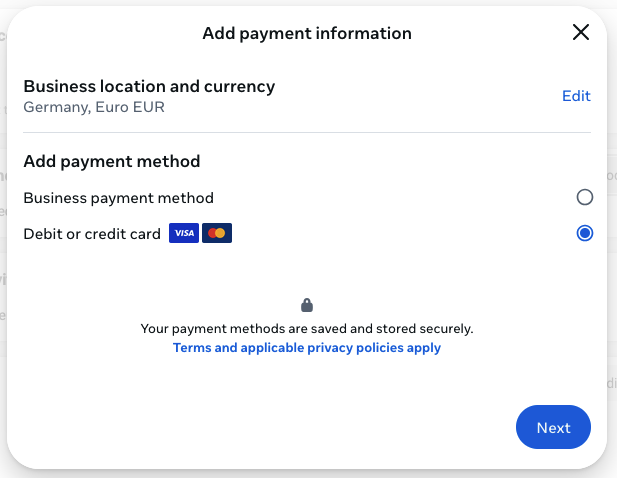This screenshot has height=478, width=617.
Task: Click the divider line under business location
Action: [307, 132]
